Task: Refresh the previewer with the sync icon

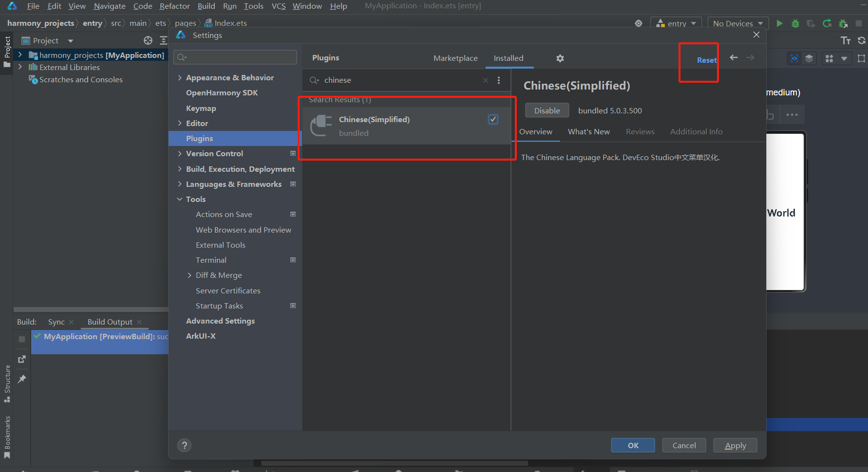Action: click(861, 40)
